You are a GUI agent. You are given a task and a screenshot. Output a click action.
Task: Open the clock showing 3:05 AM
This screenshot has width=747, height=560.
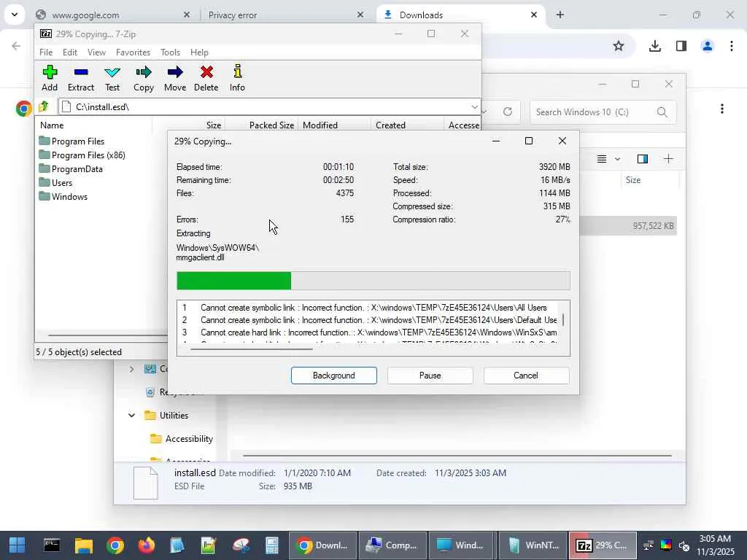point(715,545)
